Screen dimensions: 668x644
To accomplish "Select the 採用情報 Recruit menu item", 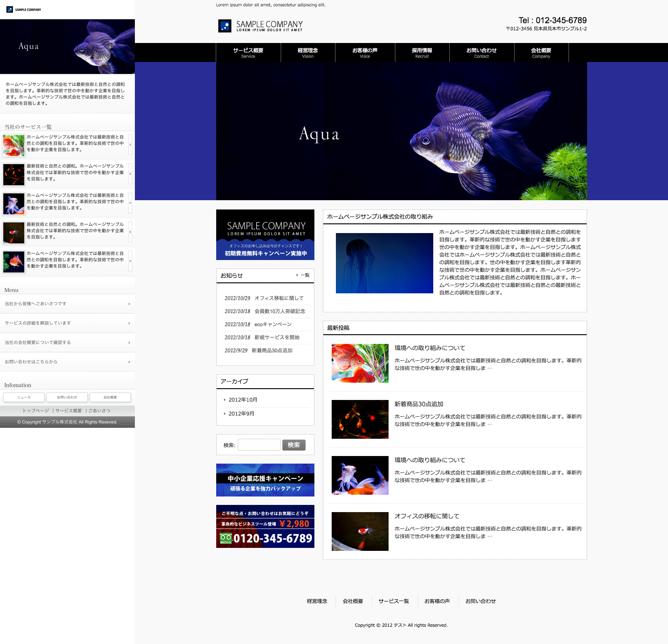I will click(x=422, y=53).
